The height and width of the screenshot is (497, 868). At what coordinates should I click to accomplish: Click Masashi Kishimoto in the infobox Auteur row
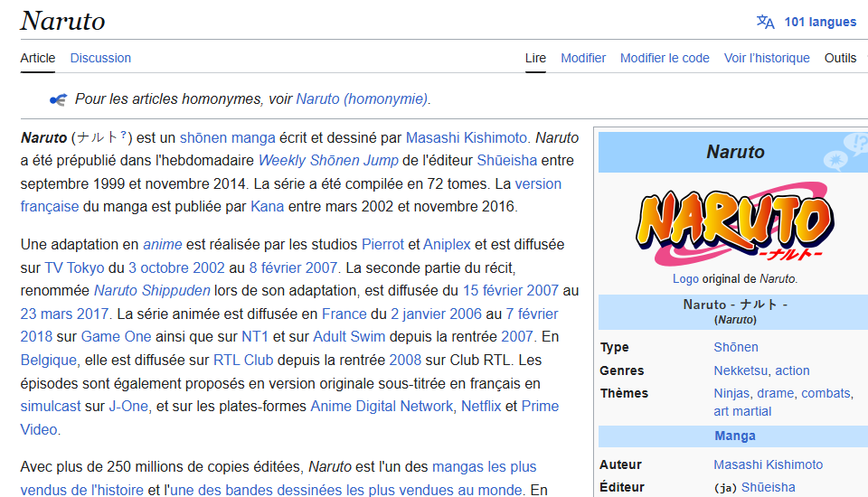coord(768,464)
